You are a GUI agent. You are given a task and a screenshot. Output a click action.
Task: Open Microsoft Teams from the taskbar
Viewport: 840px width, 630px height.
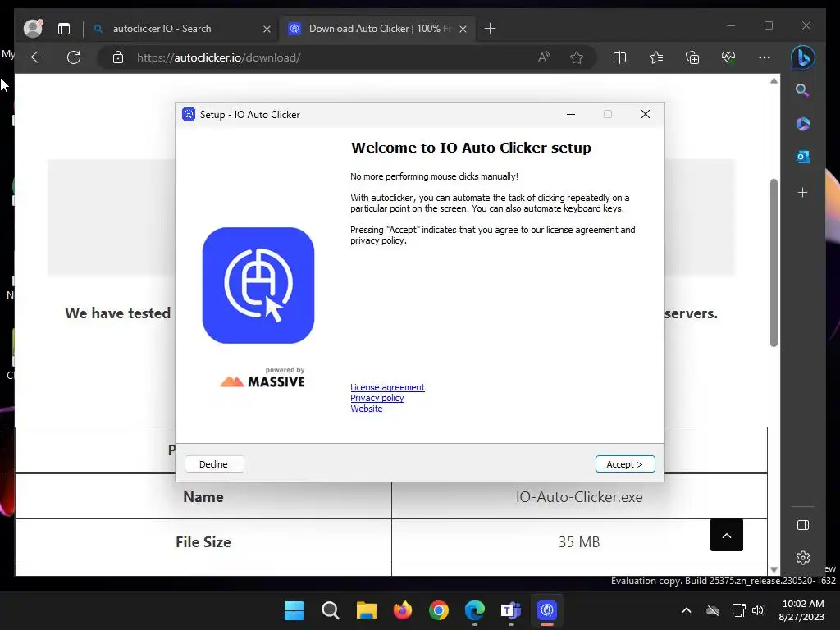(510, 610)
